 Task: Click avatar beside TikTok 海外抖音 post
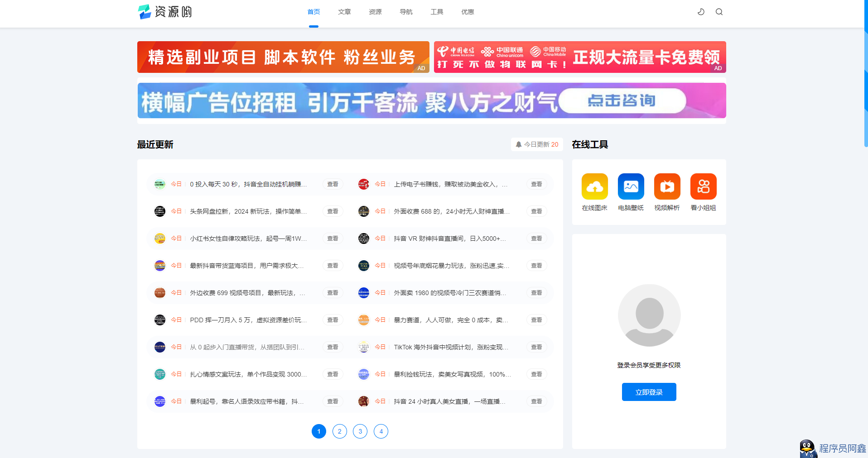point(364,347)
